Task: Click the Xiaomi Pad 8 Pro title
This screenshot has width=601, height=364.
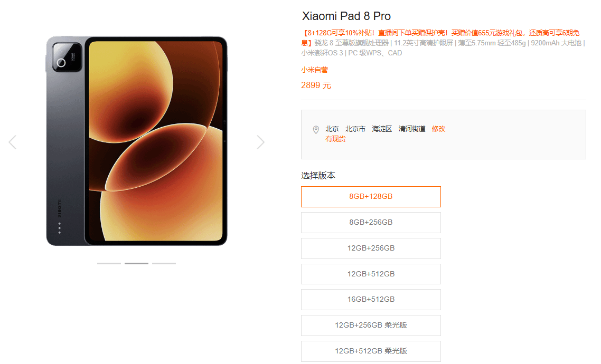Action: point(346,16)
